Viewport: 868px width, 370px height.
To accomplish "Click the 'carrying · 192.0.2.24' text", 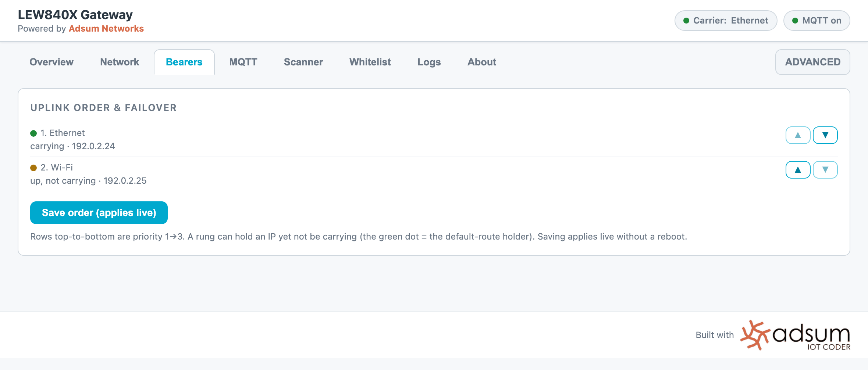I will tap(72, 146).
